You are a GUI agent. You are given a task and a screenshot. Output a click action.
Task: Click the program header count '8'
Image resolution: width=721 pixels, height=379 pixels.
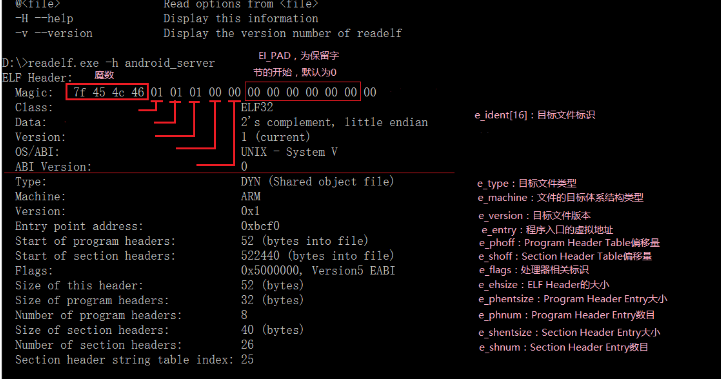click(244, 315)
